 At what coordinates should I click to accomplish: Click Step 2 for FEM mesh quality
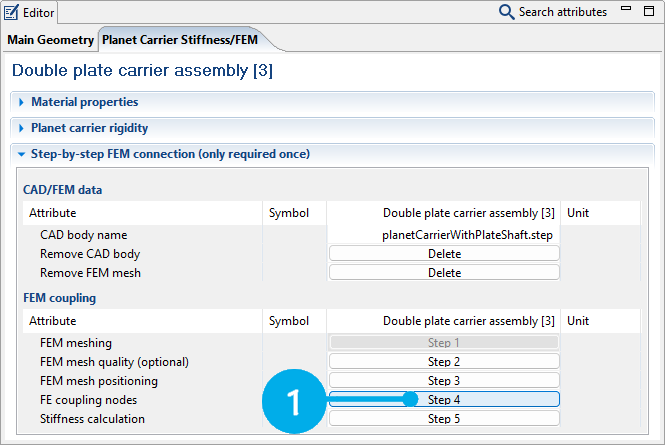(x=444, y=362)
